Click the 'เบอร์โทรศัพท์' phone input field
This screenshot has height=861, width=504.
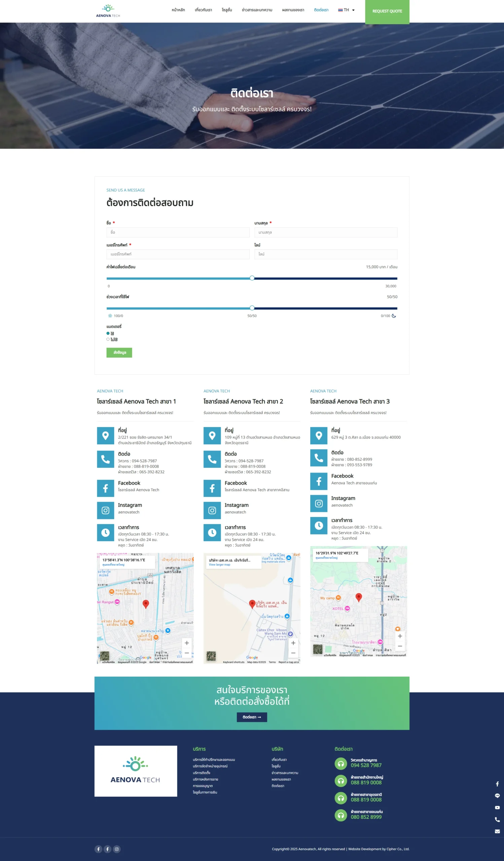[178, 254]
